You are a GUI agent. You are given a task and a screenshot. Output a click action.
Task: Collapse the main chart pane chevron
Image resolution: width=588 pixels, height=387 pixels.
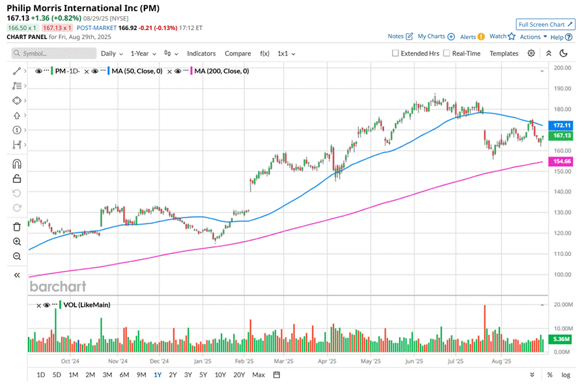[x=542, y=71]
